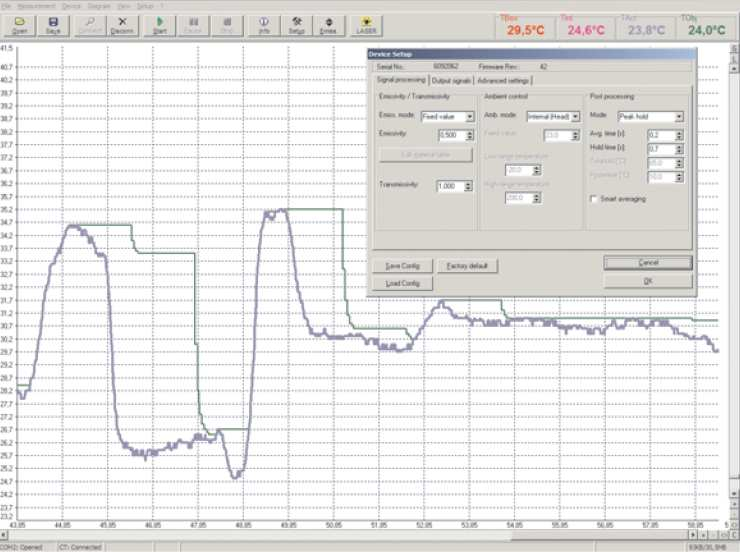Switch to the Advanced settings tab
This screenshot has width=740, height=552.
(503, 81)
